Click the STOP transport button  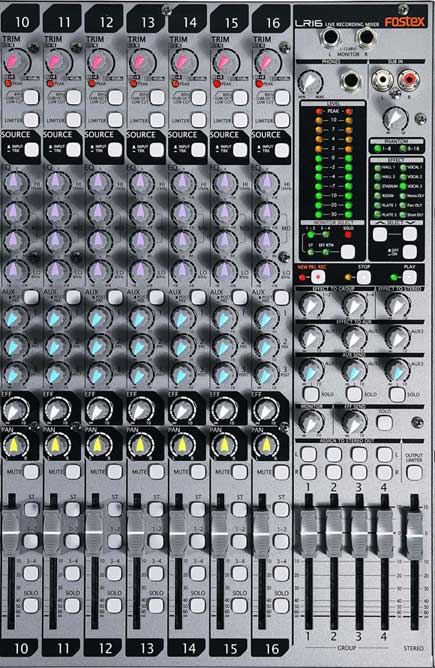coord(363,277)
